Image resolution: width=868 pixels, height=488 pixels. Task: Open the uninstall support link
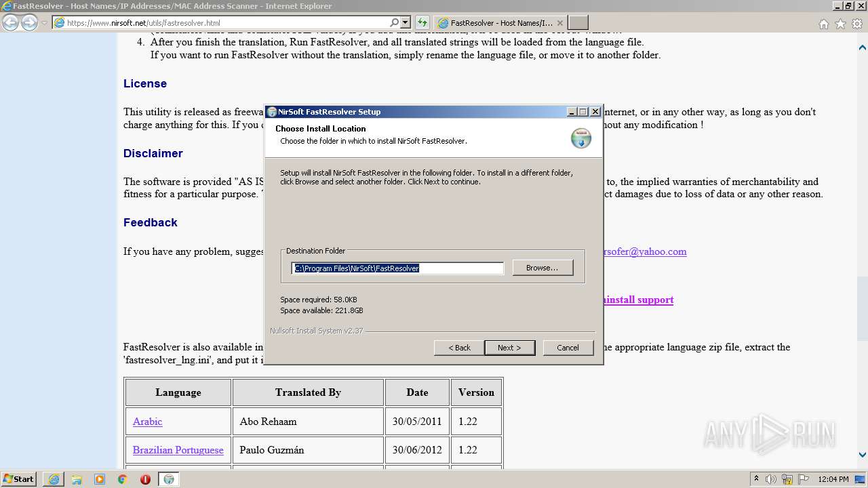point(637,300)
